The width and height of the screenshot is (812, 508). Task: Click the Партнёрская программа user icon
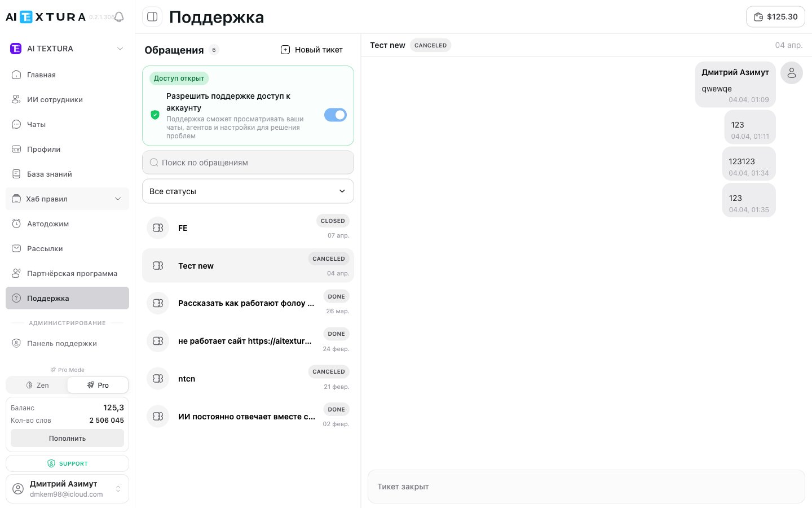click(16, 273)
